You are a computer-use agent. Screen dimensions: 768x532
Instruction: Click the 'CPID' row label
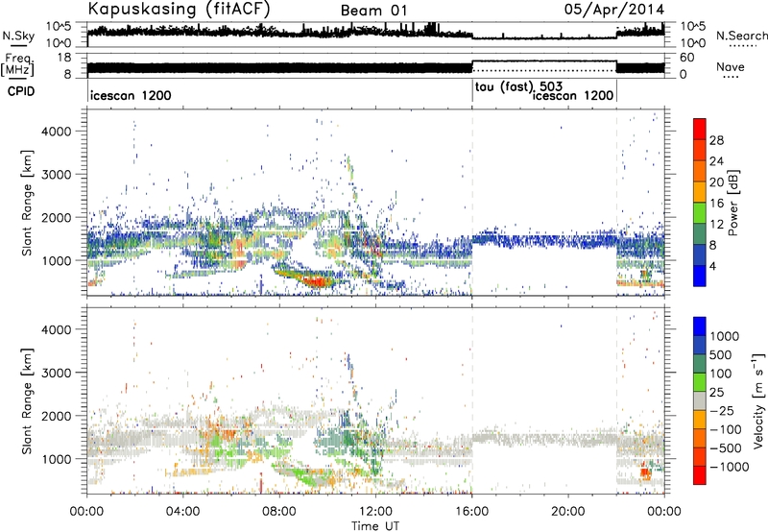[21, 91]
